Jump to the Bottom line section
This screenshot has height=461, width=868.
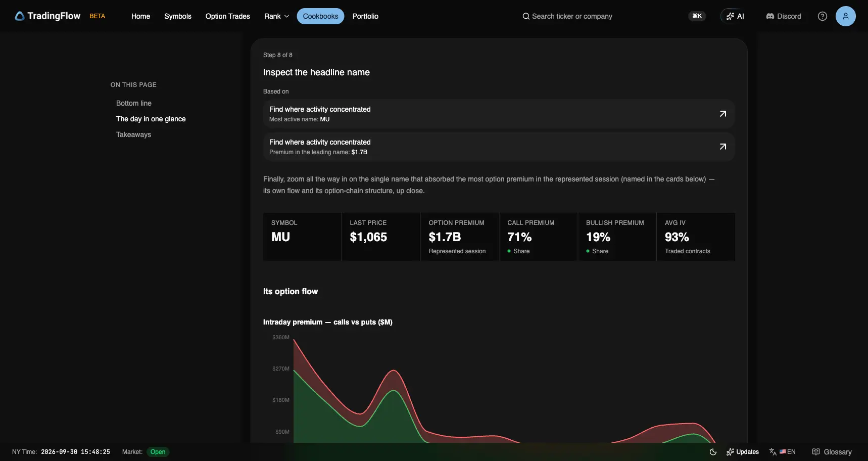point(134,103)
